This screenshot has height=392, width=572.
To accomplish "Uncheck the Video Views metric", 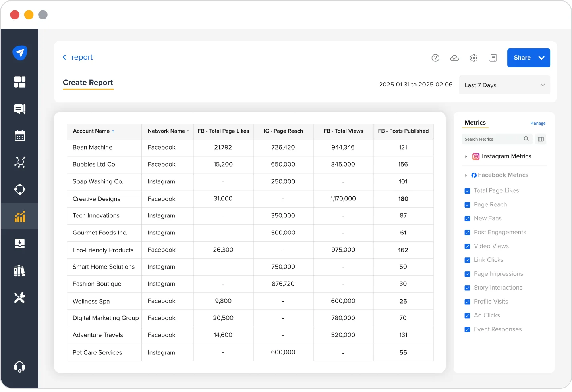I will point(467,246).
